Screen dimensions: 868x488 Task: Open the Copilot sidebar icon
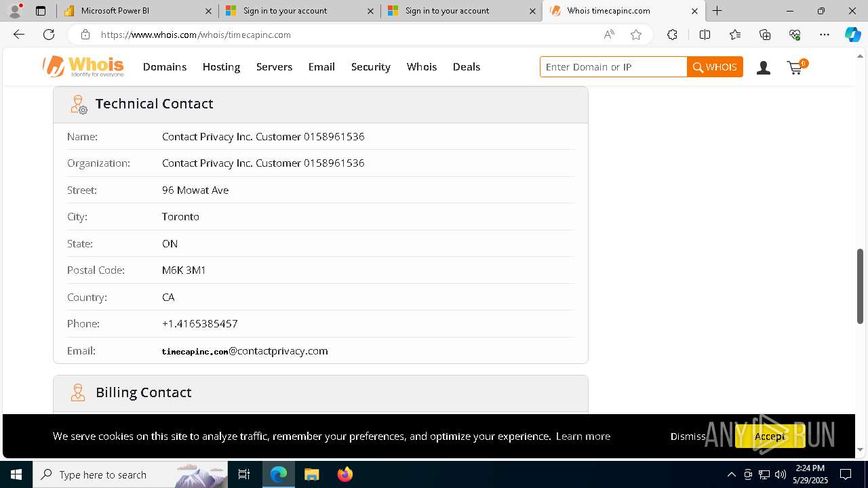point(852,35)
